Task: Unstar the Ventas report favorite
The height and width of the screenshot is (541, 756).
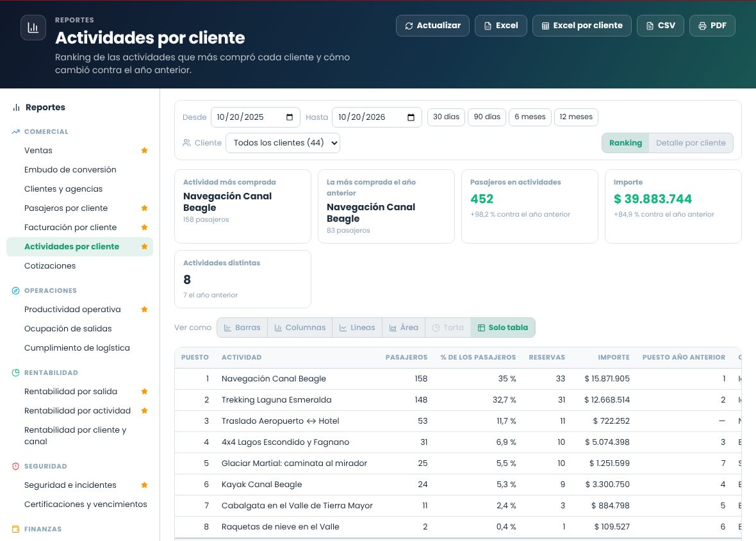Action: 144,151
